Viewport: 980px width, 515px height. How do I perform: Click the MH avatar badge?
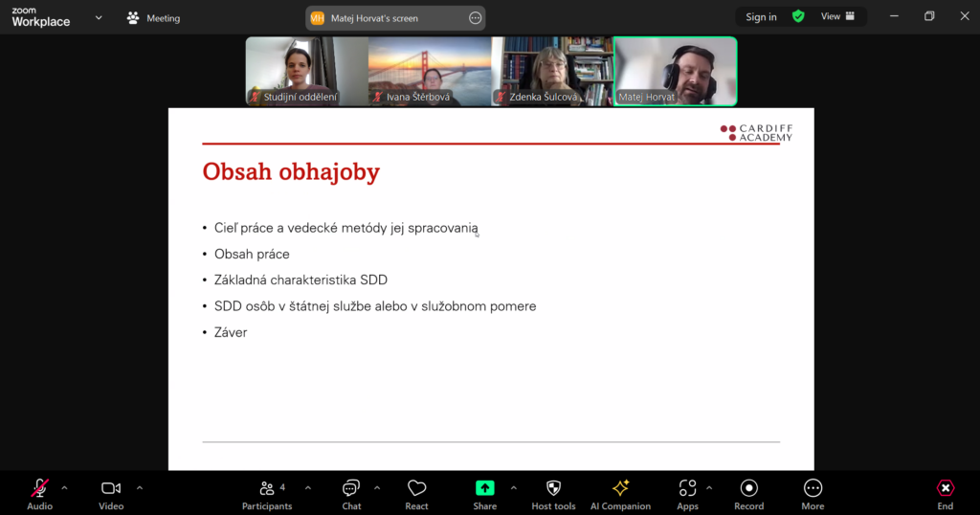(318, 18)
